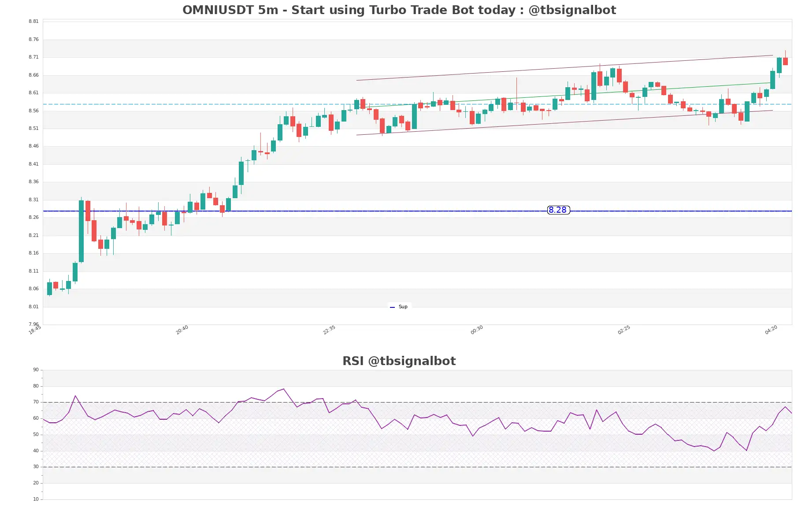Click the 04:20 time axis label
This screenshot has height=532, width=798.
771,330
